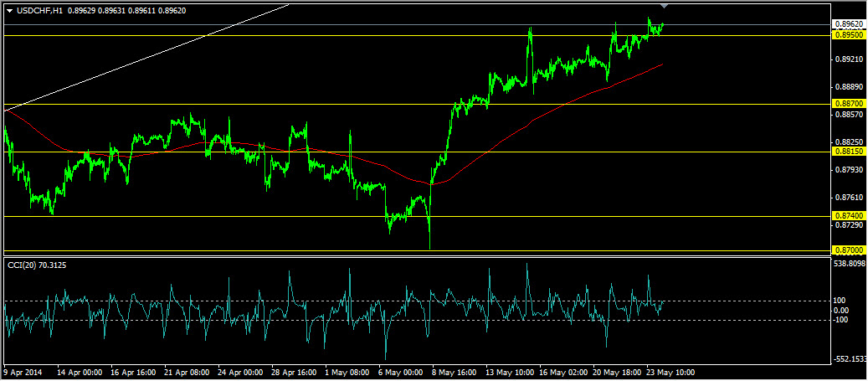Click the 16 Apr 16:00 time label
The height and width of the screenshot is (381, 868).
tap(133, 373)
